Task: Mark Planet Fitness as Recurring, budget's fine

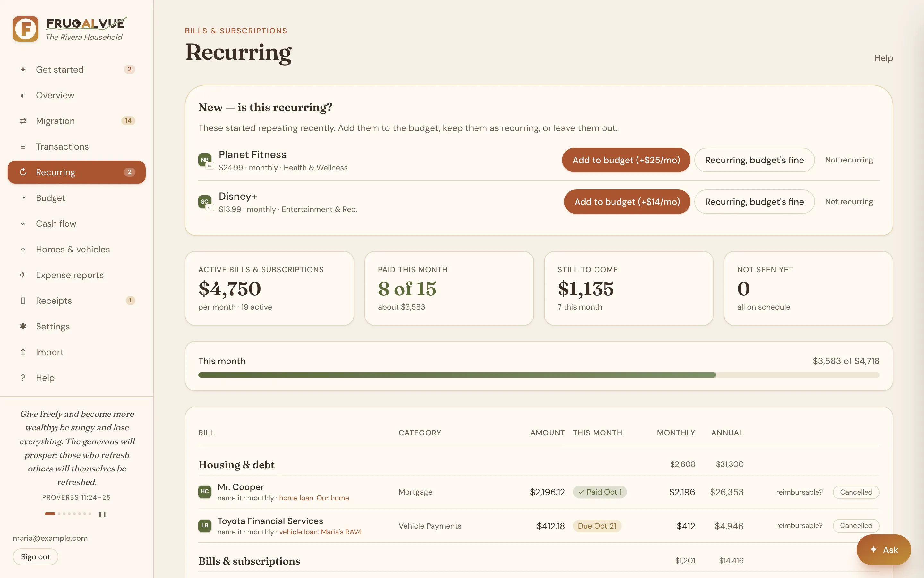Action: 755,160
